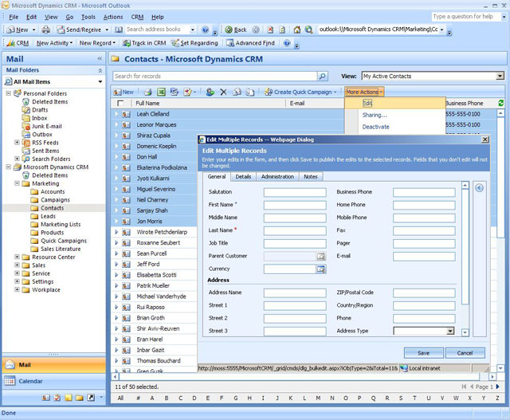This screenshot has height=420, width=510.
Task: Open the Address Type dropdown
Action: pyautogui.click(x=450, y=332)
